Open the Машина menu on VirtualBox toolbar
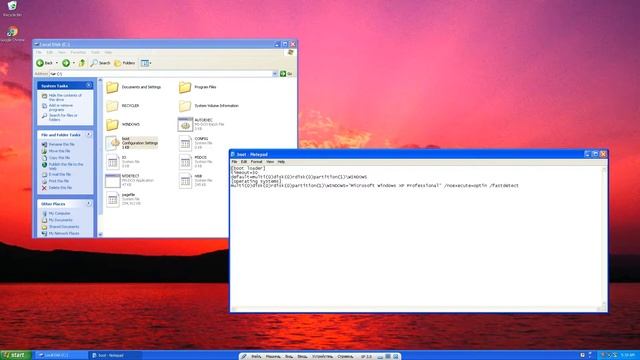The image size is (640, 360). point(273,356)
